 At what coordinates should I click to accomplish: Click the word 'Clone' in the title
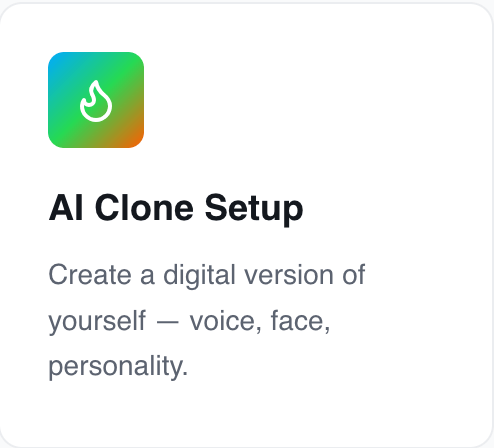point(144,207)
